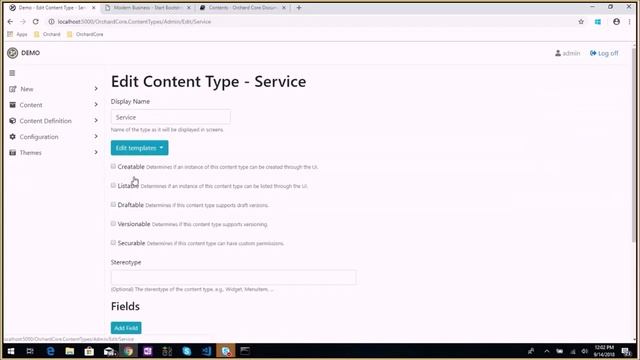
Task: Open the Apps bookmarks shortcut
Action: 17,34
